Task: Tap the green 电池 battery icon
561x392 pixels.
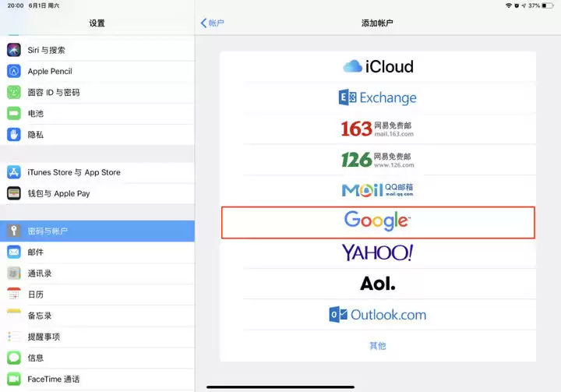Action: (x=13, y=113)
